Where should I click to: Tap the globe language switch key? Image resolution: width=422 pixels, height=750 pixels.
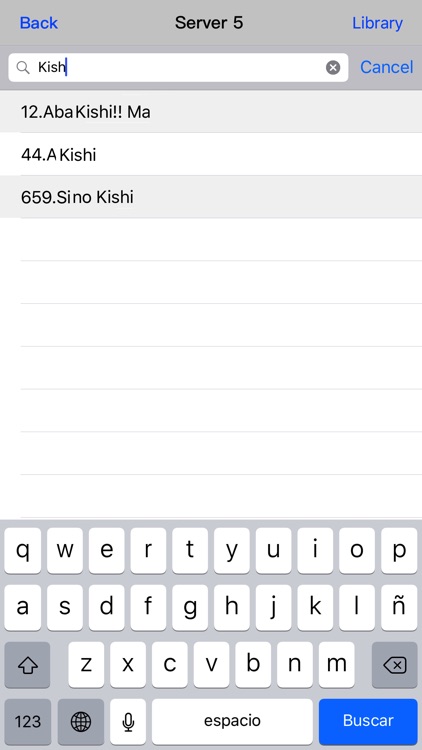click(x=81, y=721)
